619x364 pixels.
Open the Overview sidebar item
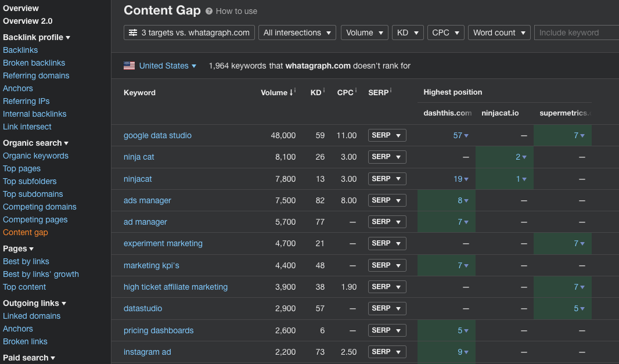point(21,8)
